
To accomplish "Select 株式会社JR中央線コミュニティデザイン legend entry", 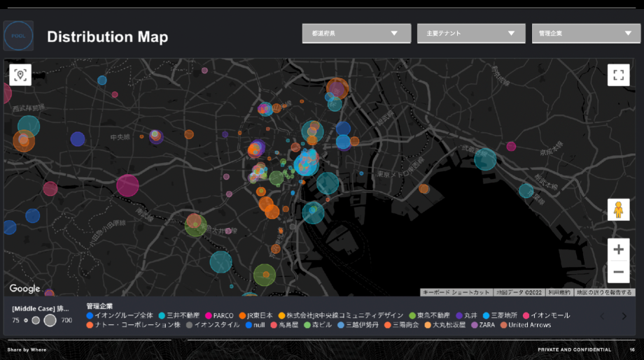I will point(341,315).
